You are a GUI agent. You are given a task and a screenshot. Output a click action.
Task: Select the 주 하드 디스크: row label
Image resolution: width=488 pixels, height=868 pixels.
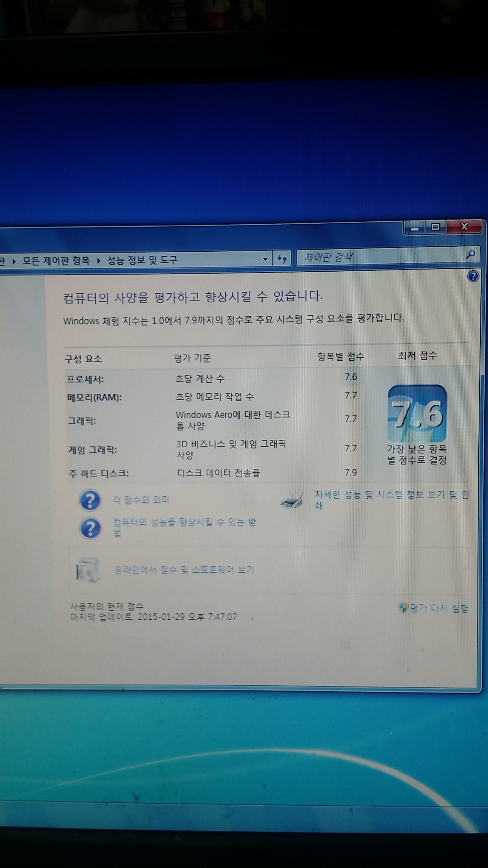click(99, 473)
